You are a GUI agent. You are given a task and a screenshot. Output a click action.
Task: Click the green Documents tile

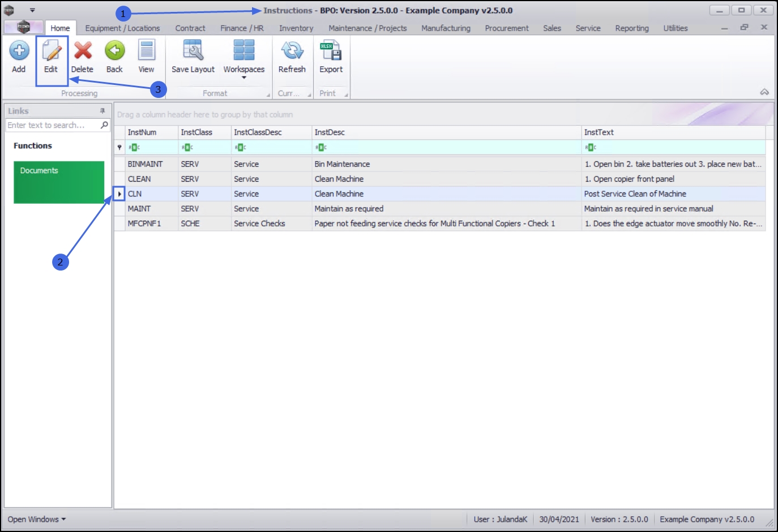[x=59, y=182]
